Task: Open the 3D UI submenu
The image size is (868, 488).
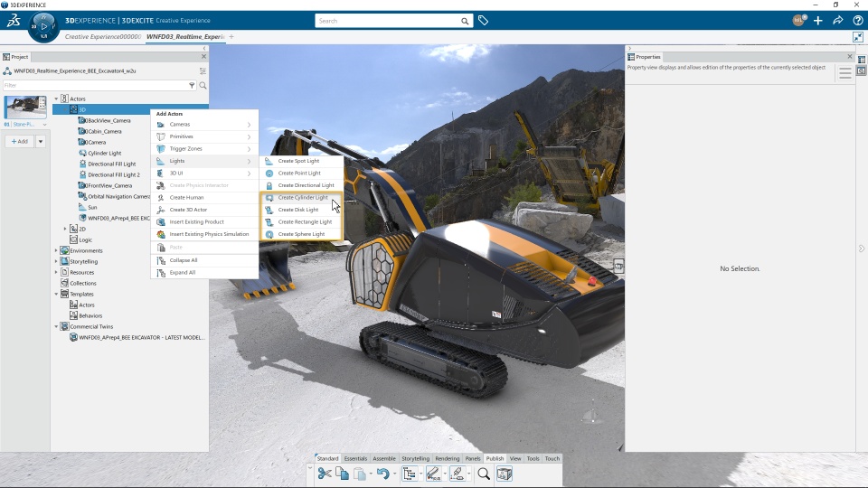Action: pos(204,174)
